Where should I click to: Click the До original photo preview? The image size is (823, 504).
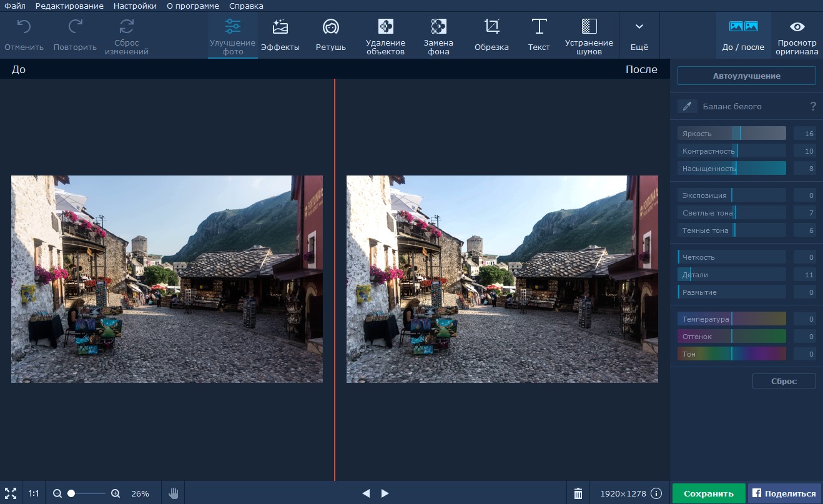167,279
